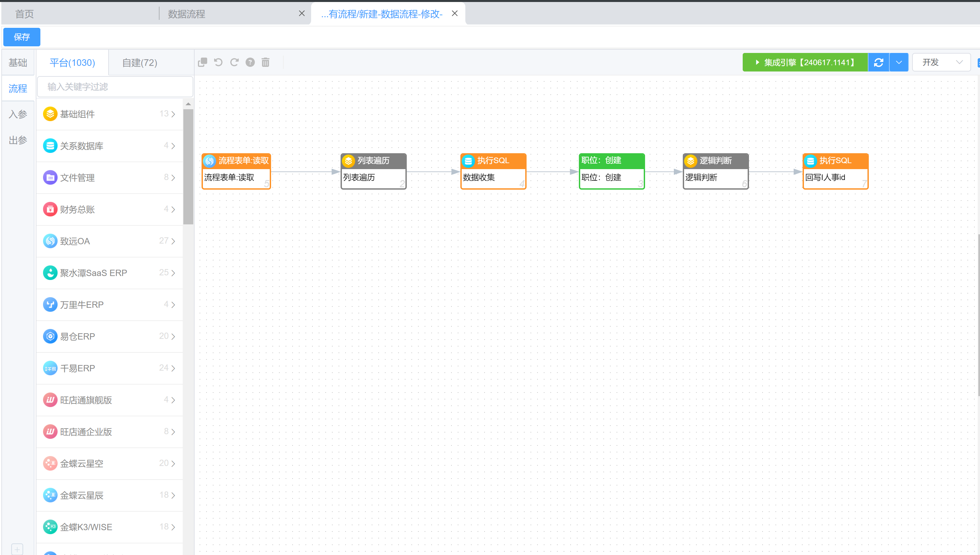The width and height of the screenshot is (980, 555).
Task: Close the 数据流程 tab
Action: pyautogui.click(x=302, y=14)
